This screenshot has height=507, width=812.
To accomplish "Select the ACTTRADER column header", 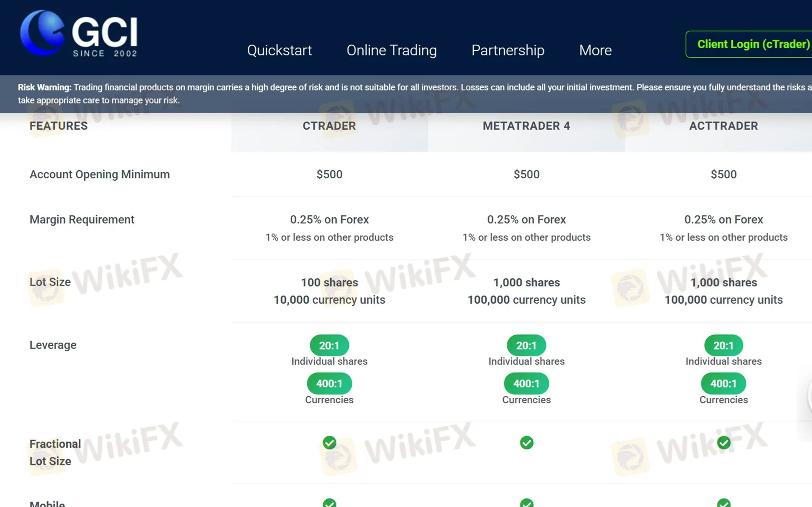I will (724, 126).
